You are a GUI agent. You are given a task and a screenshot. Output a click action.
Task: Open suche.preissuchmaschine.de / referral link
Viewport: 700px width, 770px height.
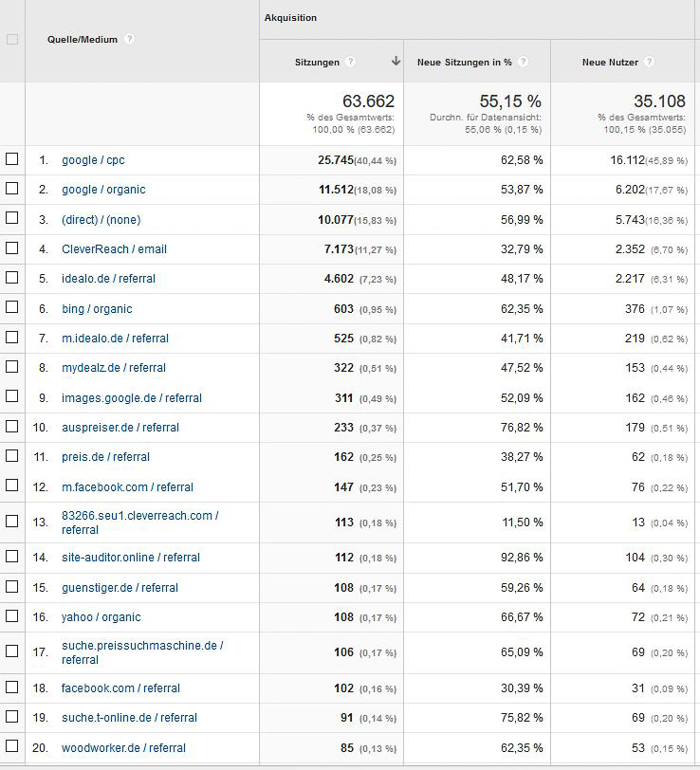click(141, 646)
